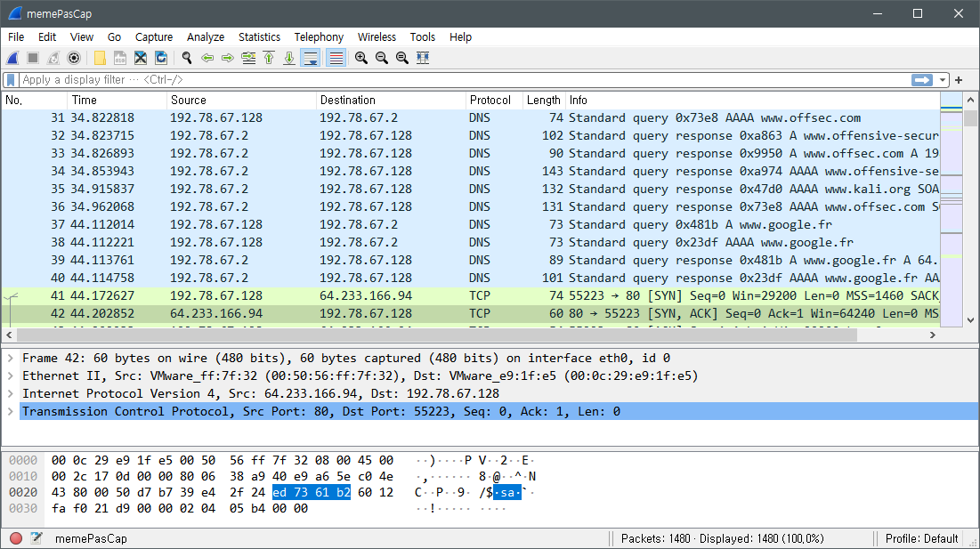
Task: Zoom in the main window text
Action: [361, 58]
